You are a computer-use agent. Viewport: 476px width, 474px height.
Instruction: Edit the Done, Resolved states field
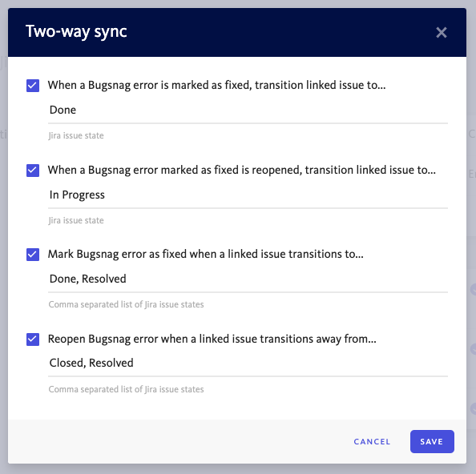click(248, 279)
